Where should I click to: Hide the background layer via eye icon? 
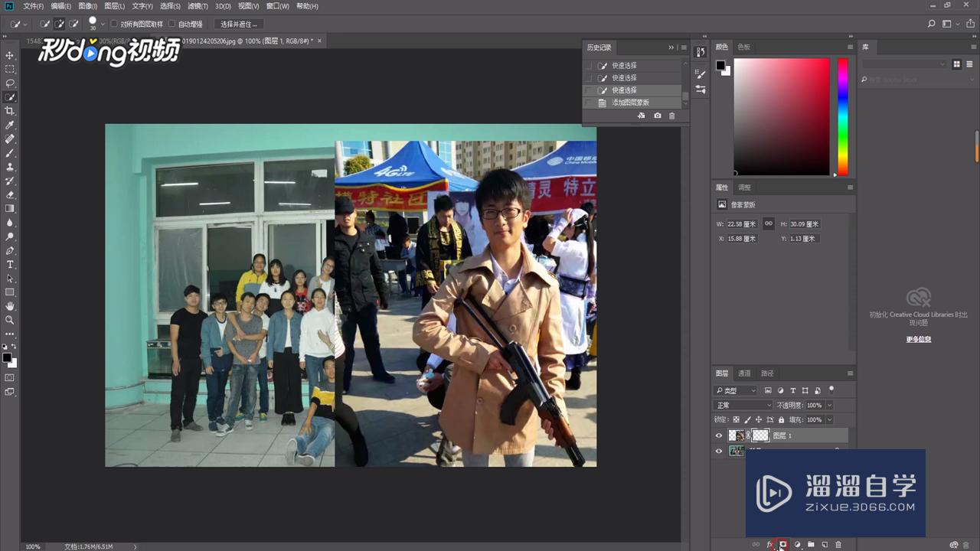coord(718,451)
